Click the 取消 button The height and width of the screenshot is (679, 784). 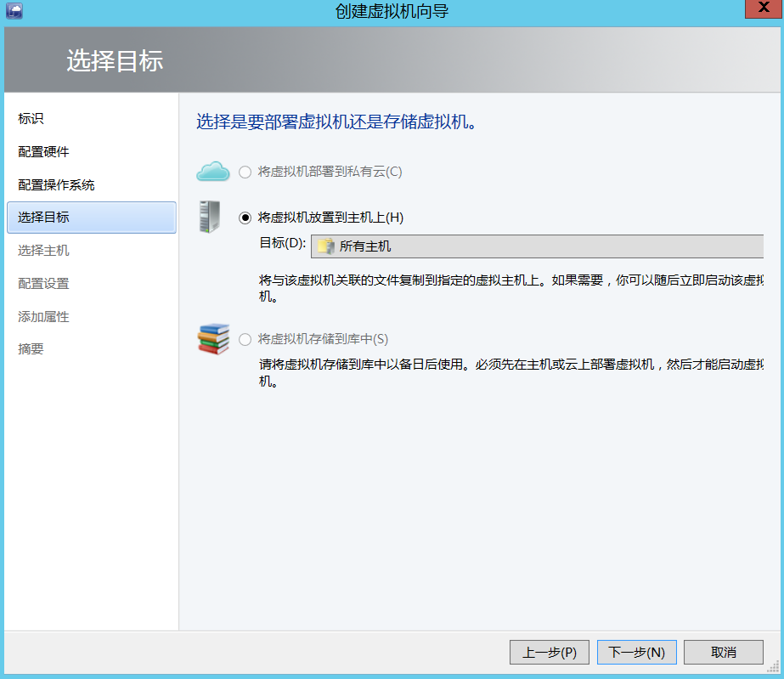click(724, 652)
